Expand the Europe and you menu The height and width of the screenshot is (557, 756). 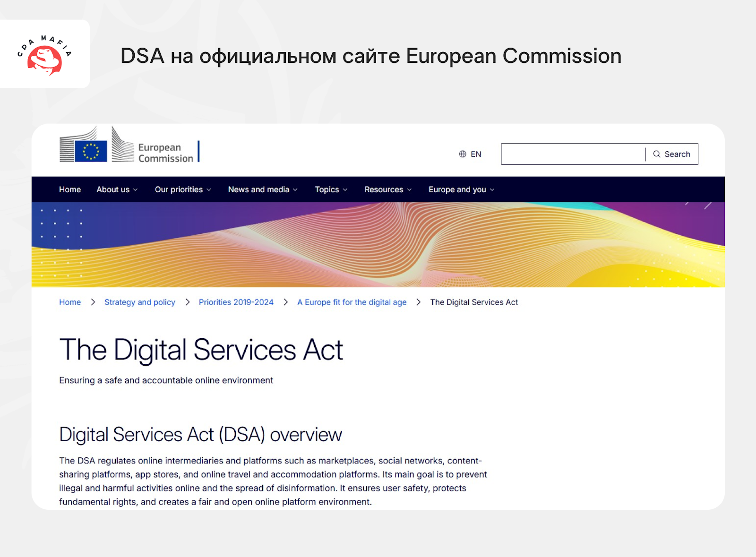(461, 189)
